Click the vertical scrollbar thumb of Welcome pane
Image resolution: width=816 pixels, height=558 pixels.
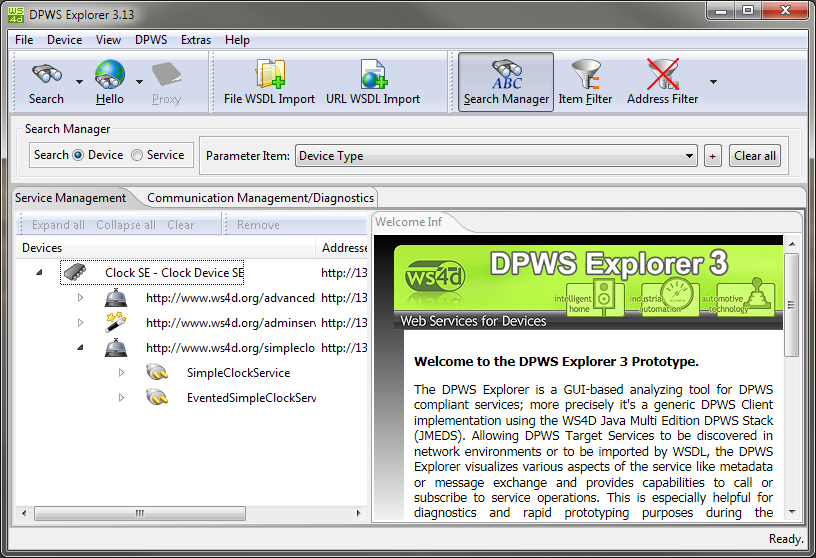(792, 305)
